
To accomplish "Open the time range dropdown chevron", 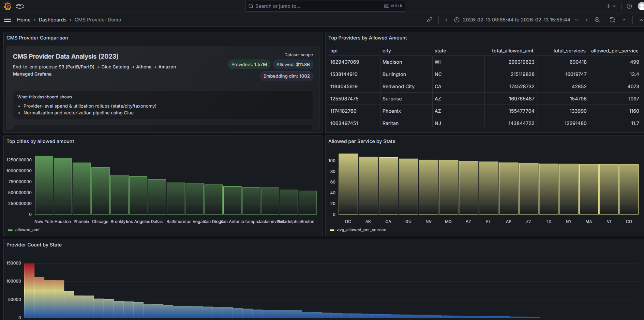I will [x=576, y=20].
